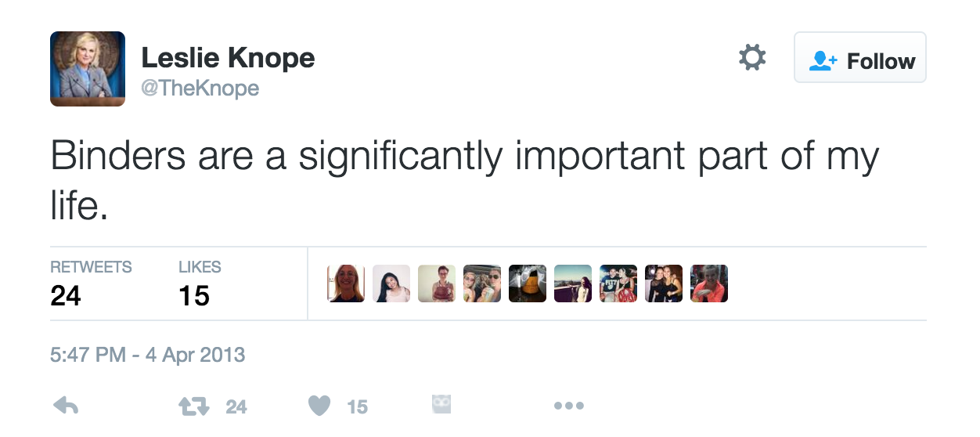This screenshot has height=437, width=980.
Task: Open the 5:47 PM - 4 Apr 2013 timestamp
Action: [148, 355]
